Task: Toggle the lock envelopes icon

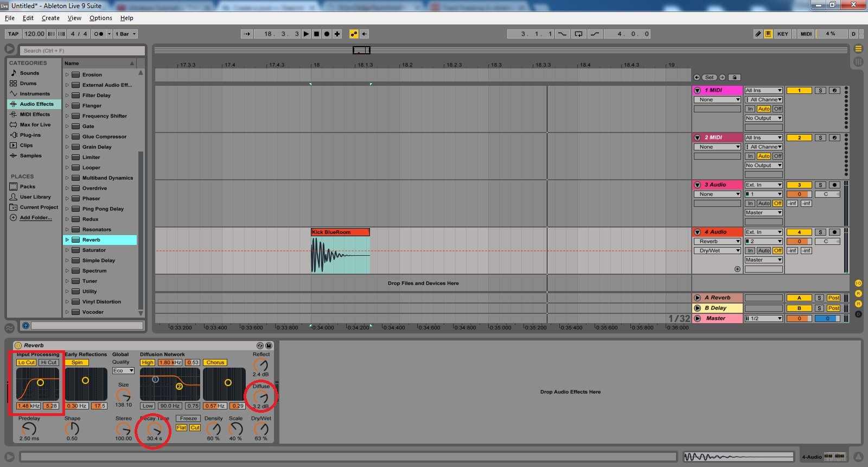Action: tap(735, 77)
